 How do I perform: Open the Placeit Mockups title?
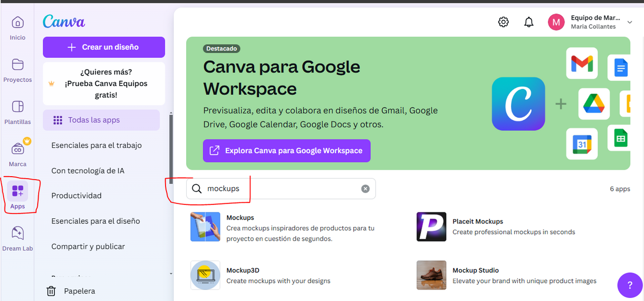[477, 221]
